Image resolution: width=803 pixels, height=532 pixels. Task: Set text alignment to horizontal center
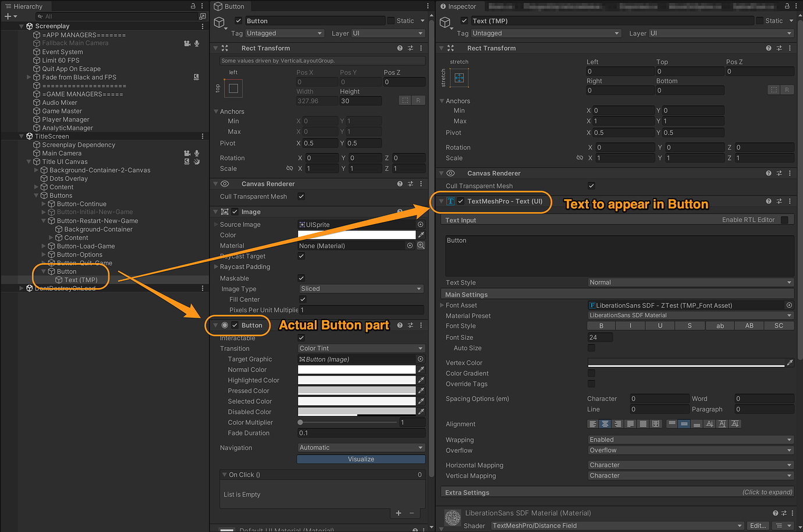click(605, 424)
